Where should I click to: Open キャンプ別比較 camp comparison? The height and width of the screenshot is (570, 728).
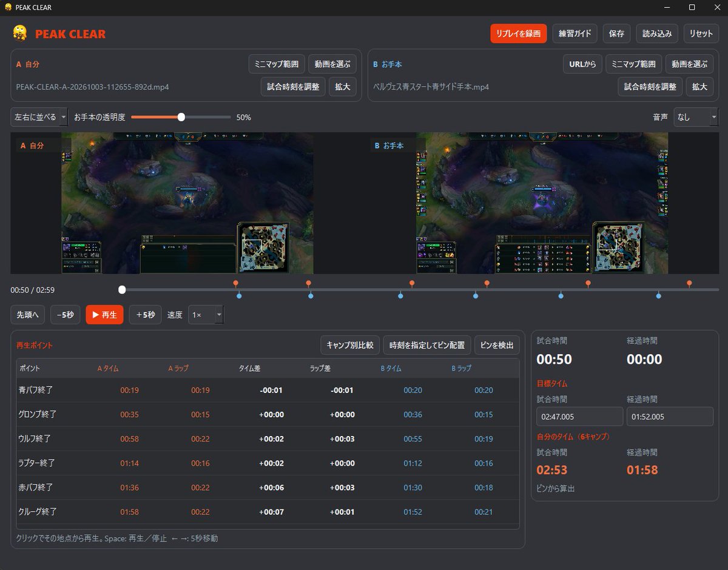point(349,345)
